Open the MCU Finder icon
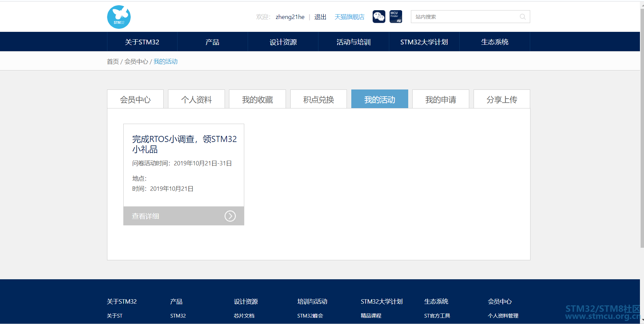 [x=396, y=17]
